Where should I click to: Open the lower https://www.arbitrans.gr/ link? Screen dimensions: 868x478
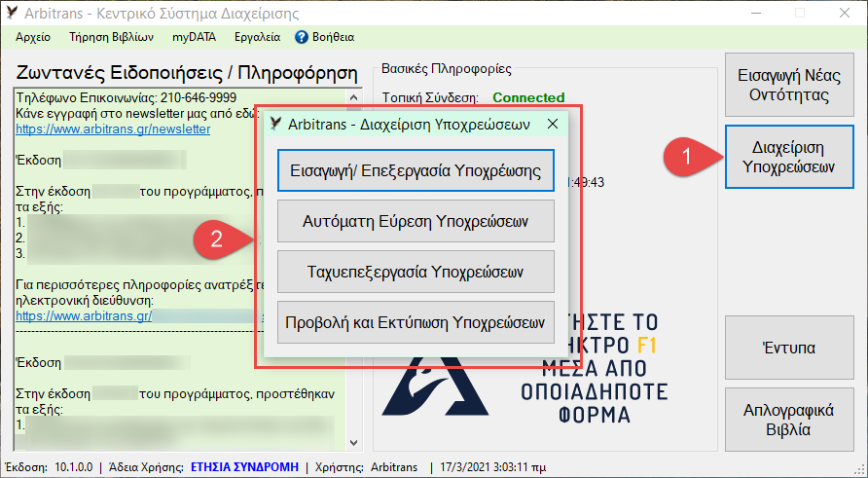tap(84, 316)
